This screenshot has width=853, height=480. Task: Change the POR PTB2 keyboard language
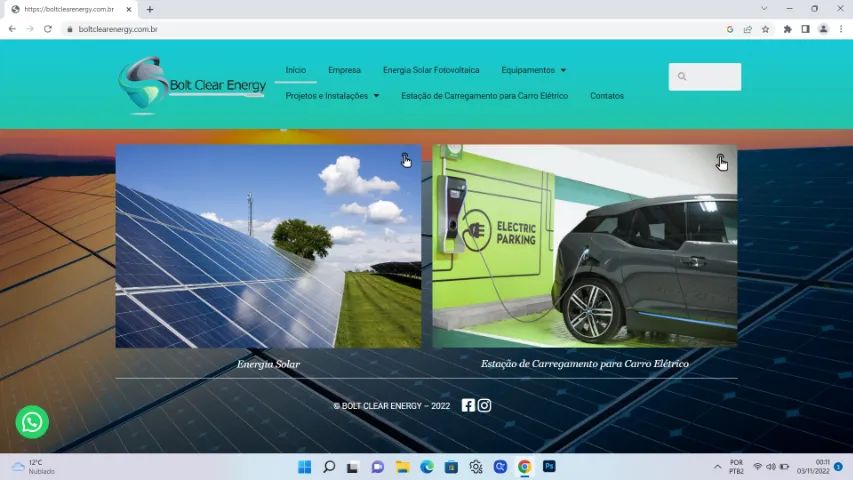point(736,467)
